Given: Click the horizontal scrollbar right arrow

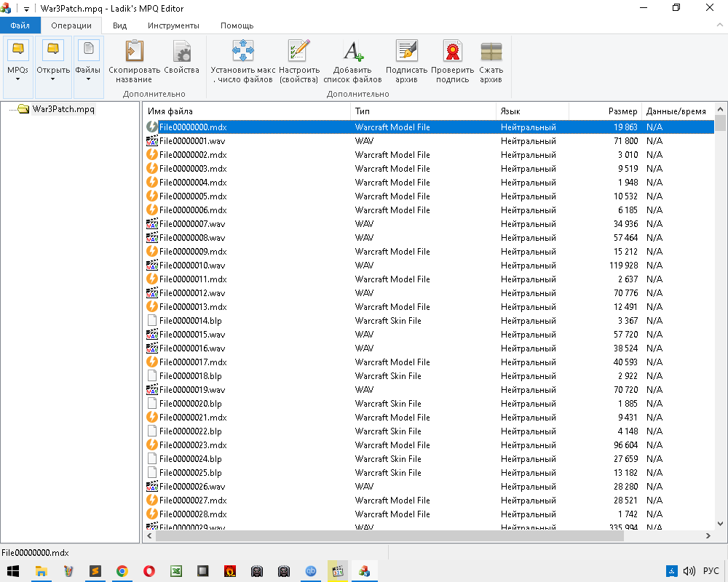Looking at the screenshot, I should point(708,535).
